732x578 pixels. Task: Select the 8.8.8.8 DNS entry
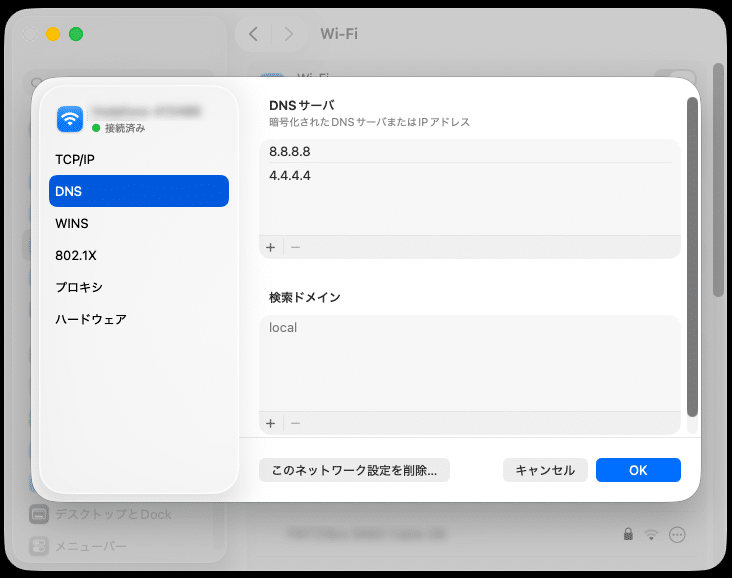pos(470,151)
